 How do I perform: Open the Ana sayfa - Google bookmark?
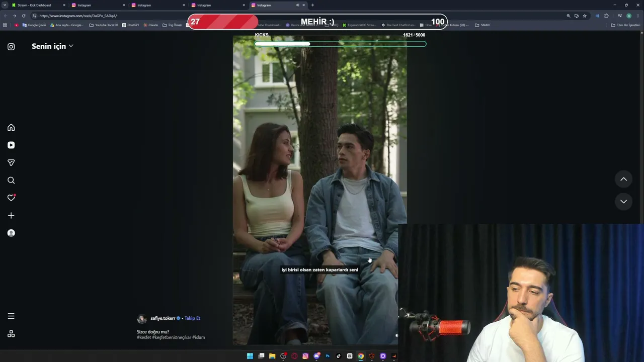coord(67,25)
